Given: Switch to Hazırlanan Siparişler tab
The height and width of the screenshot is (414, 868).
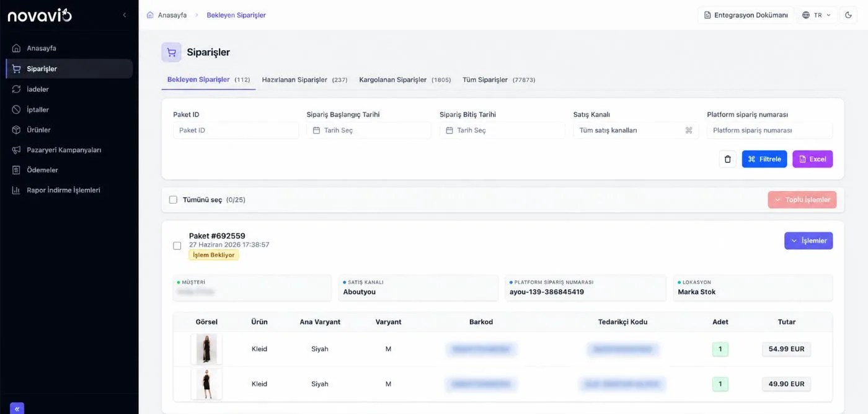Looking at the screenshot, I should 304,80.
